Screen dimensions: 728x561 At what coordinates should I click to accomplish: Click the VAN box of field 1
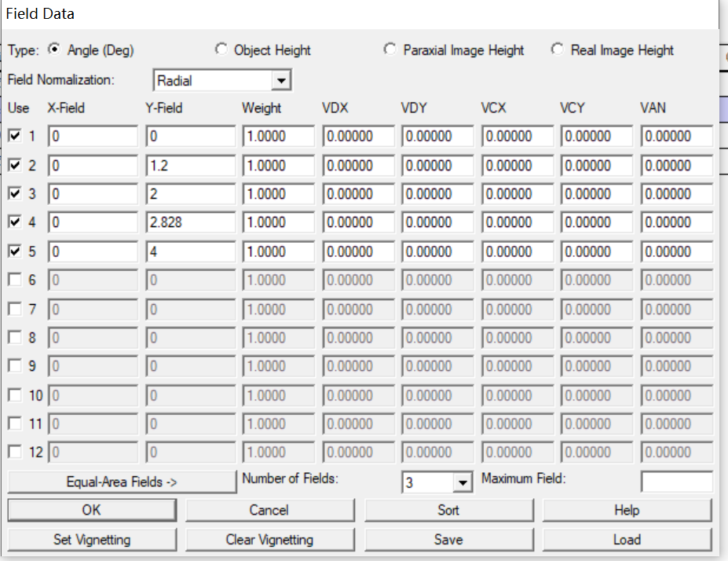coord(677,136)
